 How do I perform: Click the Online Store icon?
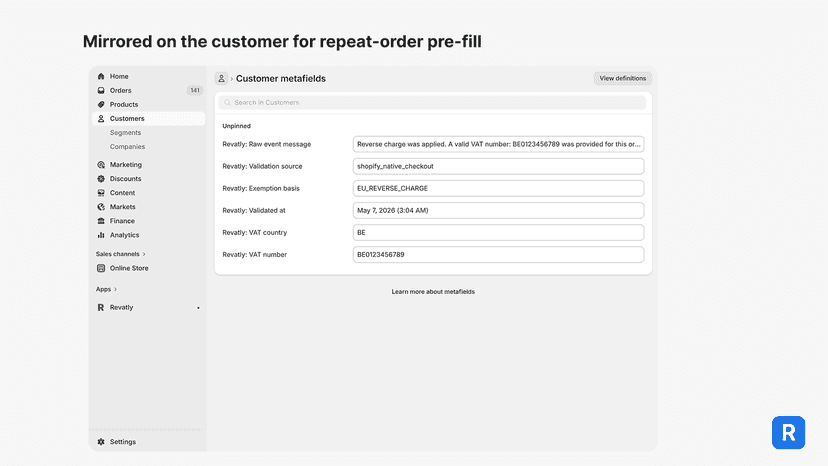[x=101, y=268]
